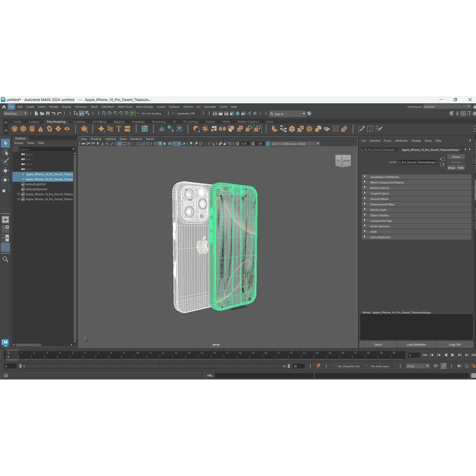476x476 pixels.
Task: Open the Sign In dropdown
Action: (x=287, y=114)
